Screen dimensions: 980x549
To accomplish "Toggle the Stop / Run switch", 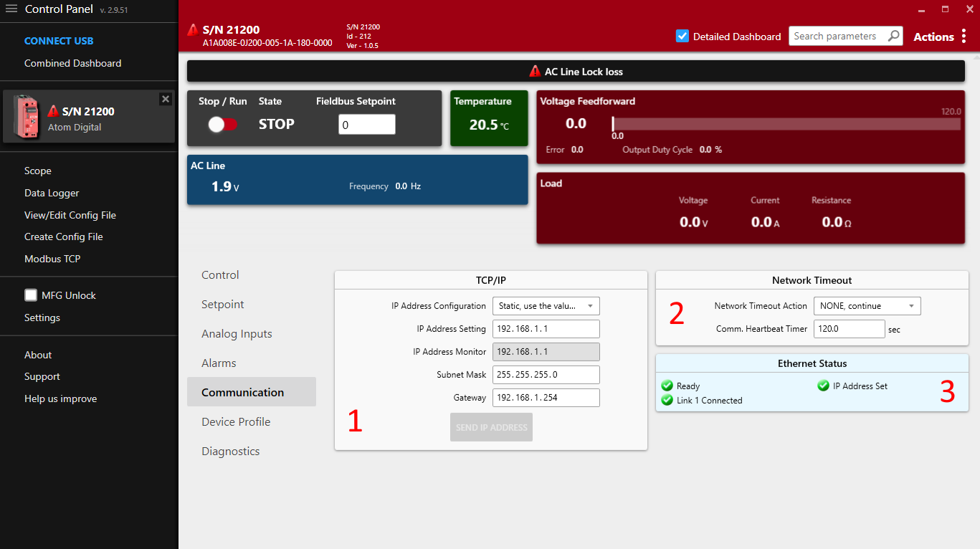I will tap(222, 123).
